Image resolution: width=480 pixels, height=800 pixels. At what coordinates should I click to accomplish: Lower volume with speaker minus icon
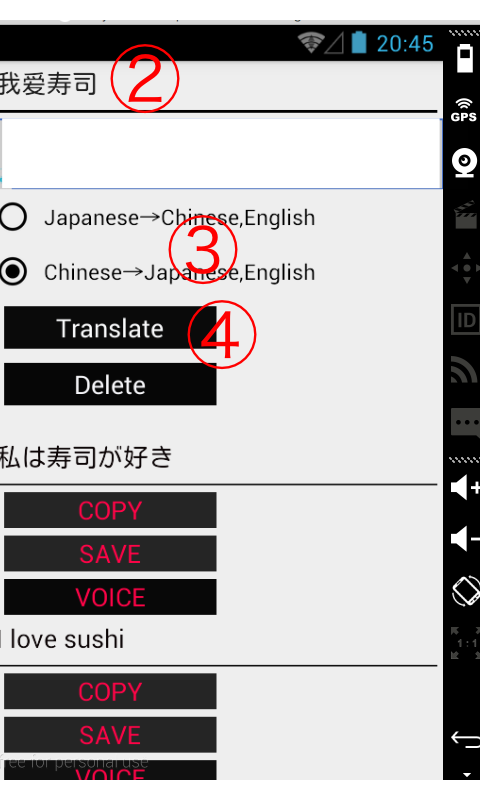coord(465,539)
